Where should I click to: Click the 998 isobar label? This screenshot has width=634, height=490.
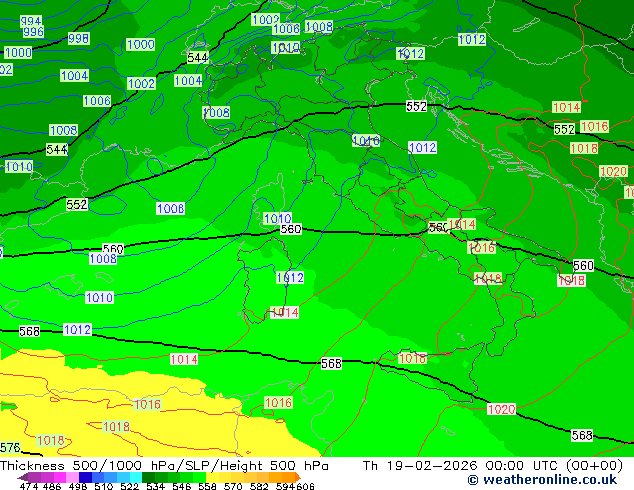pyautogui.click(x=78, y=38)
